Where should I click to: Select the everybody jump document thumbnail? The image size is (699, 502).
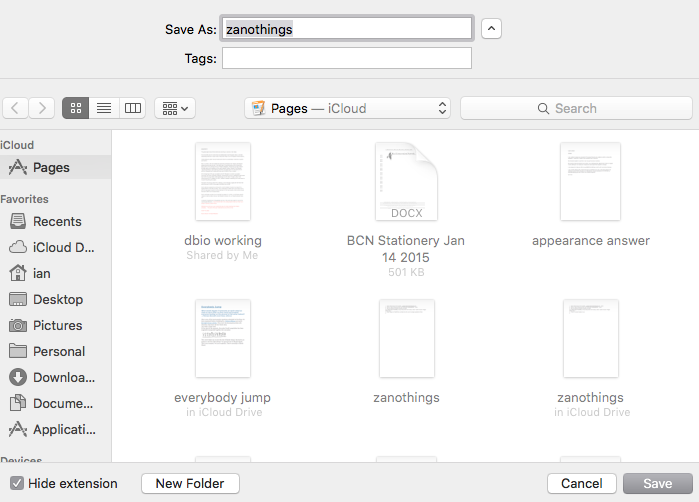223,338
